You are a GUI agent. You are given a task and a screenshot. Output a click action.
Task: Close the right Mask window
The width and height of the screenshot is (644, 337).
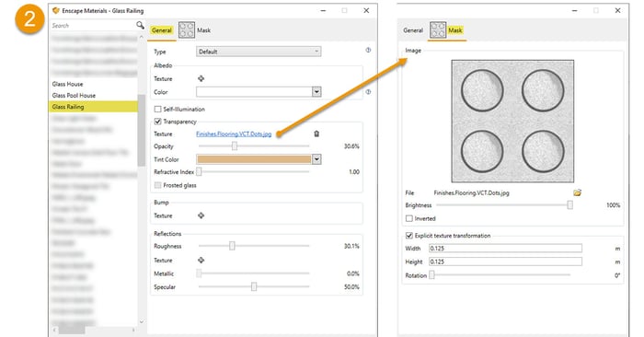(x=617, y=11)
